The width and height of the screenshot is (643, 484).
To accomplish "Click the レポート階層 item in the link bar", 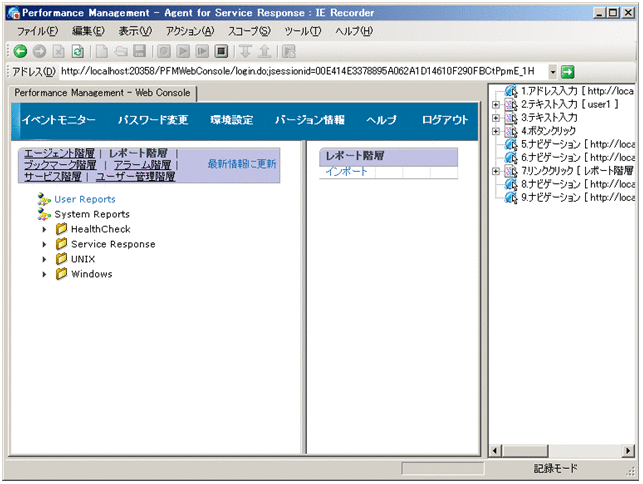I will point(138,153).
